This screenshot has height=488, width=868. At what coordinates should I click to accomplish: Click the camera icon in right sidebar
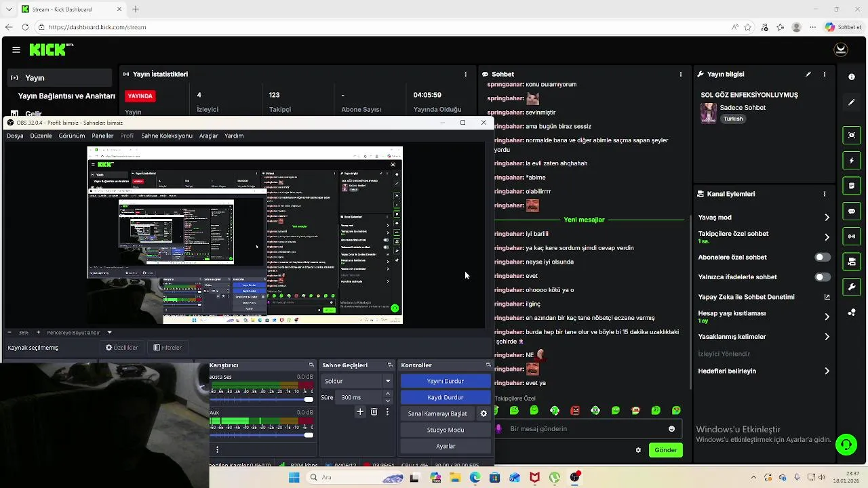(x=852, y=262)
